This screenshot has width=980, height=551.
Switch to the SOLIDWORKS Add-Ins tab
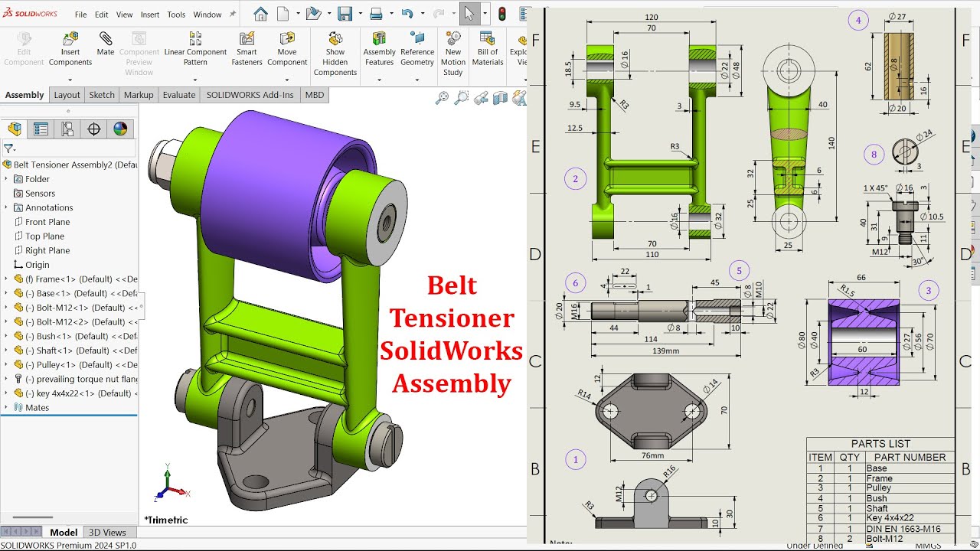(x=250, y=95)
